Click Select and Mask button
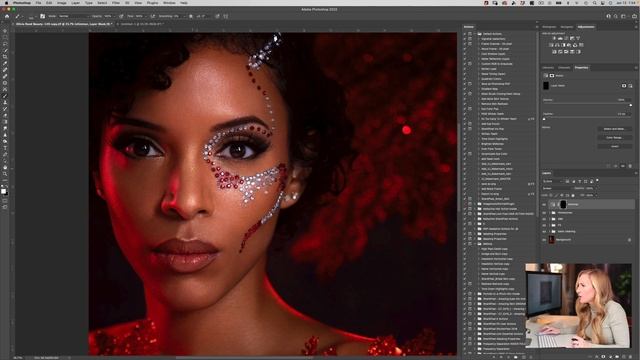 (614, 129)
